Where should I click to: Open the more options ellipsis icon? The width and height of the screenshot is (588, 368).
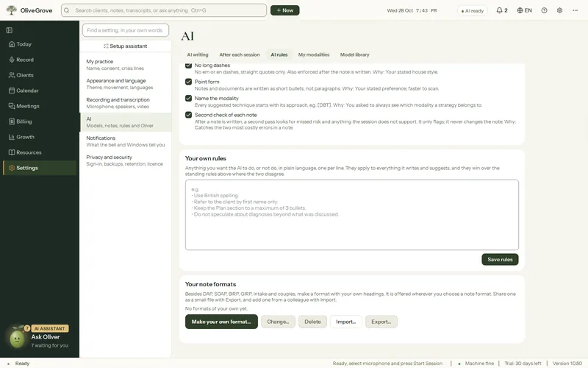(575, 10)
